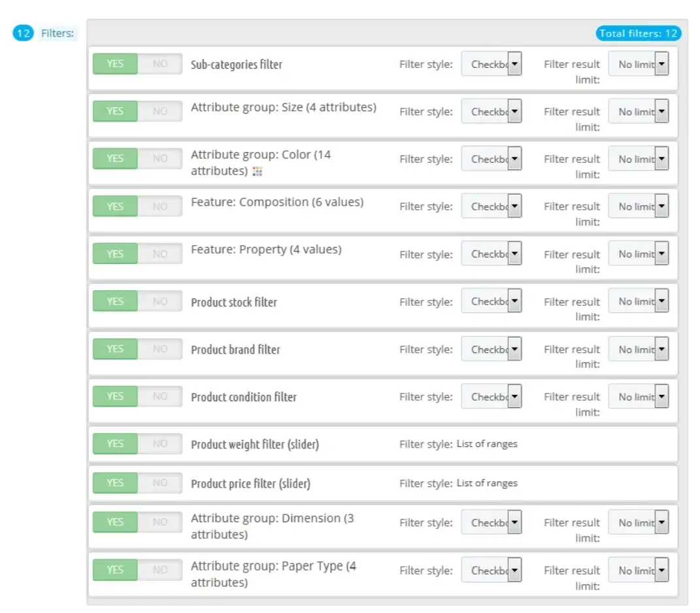Click the Filters: label
The image size is (700, 613).
[x=57, y=33]
